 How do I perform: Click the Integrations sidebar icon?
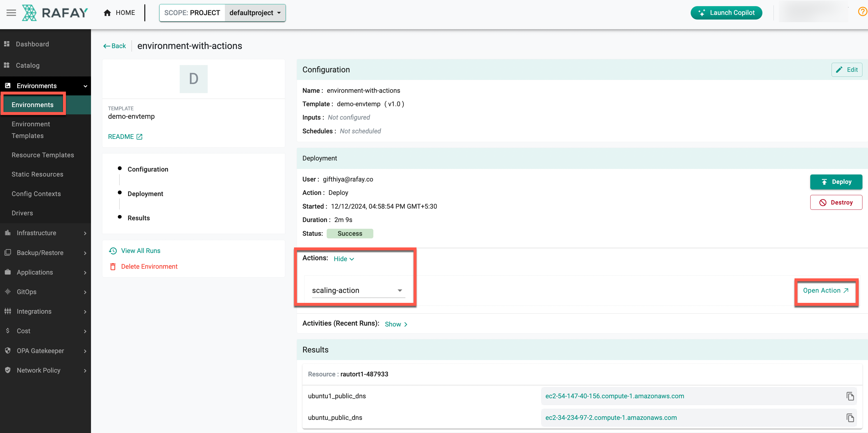[x=8, y=311]
